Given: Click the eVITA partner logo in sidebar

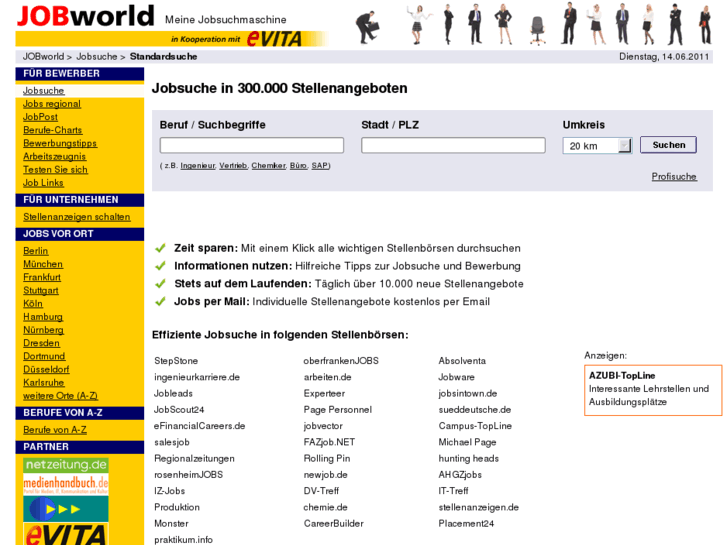Looking at the screenshot, I should [66, 534].
